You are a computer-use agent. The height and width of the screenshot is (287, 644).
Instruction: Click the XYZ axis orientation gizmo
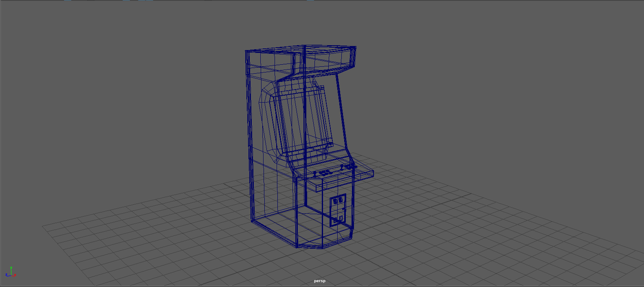pos(11,272)
